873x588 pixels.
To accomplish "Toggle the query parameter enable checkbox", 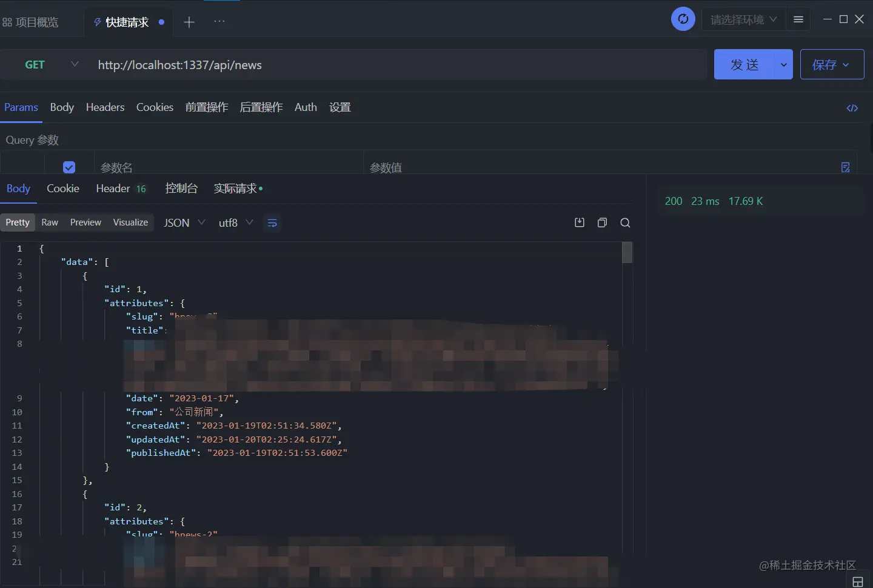I will coord(69,167).
